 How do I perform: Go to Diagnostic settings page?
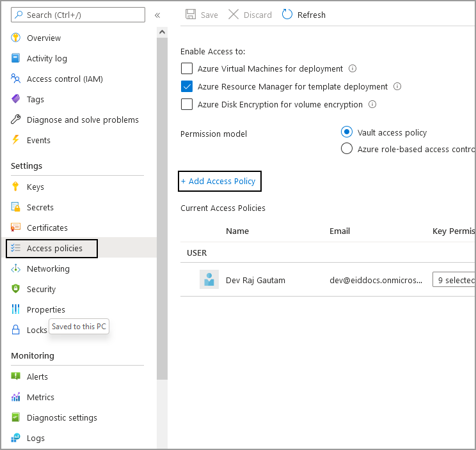click(x=62, y=418)
